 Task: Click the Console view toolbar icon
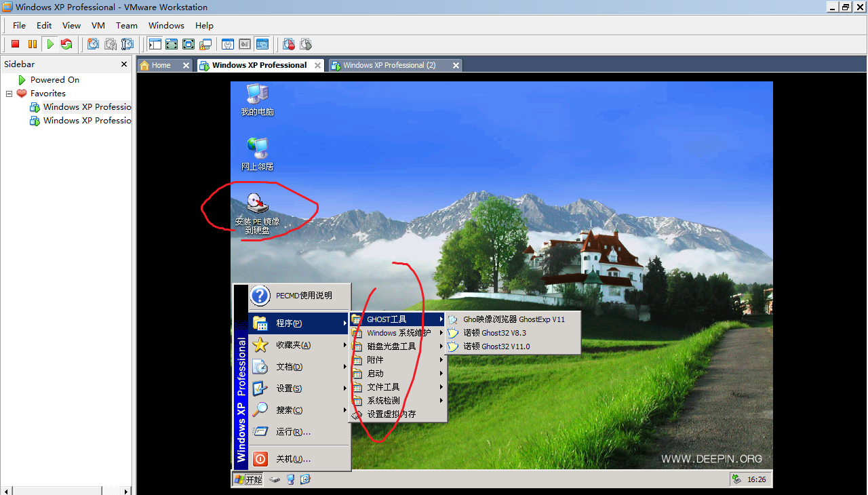(x=262, y=44)
